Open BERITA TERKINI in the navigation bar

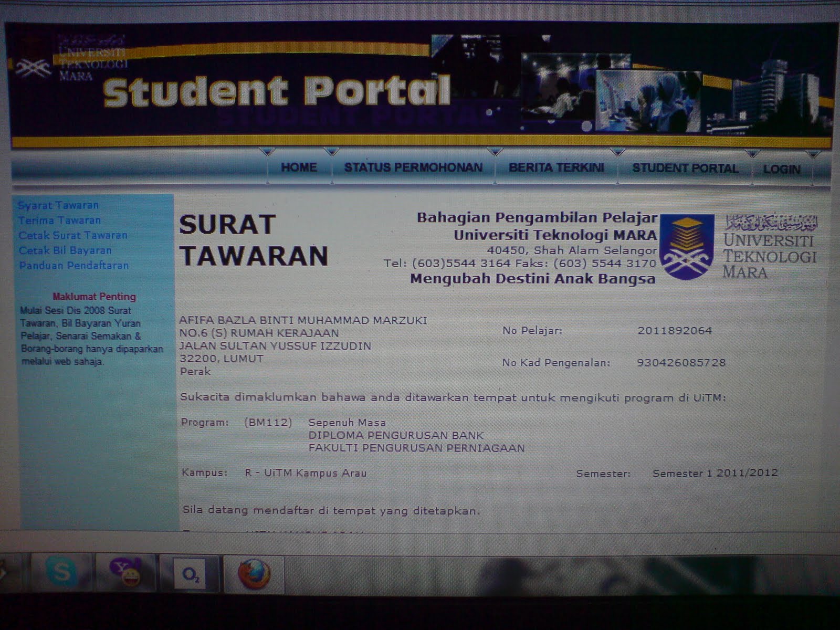click(556, 167)
